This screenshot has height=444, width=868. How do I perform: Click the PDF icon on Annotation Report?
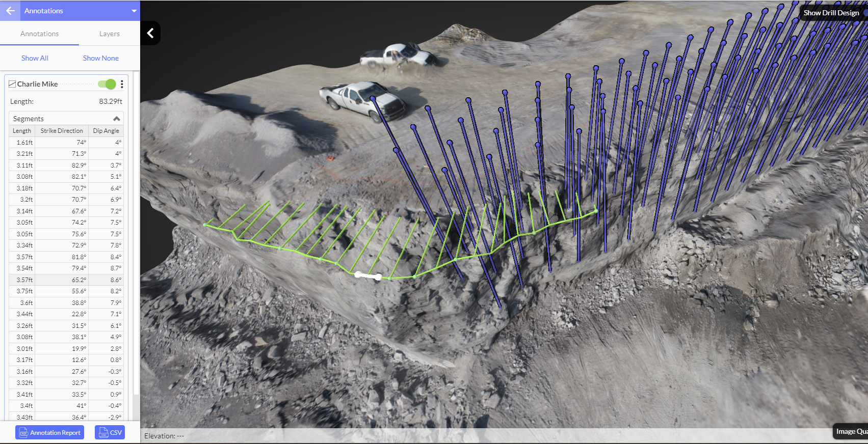(x=23, y=433)
